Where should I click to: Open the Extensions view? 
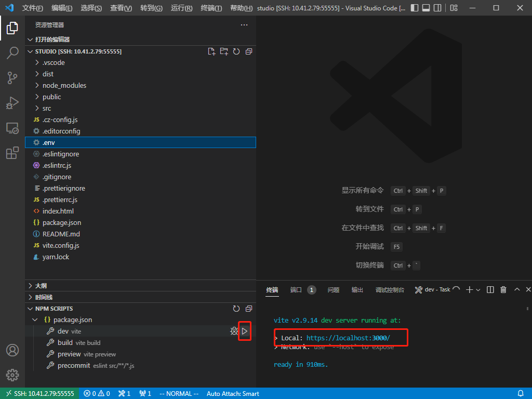(x=12, y=153)
